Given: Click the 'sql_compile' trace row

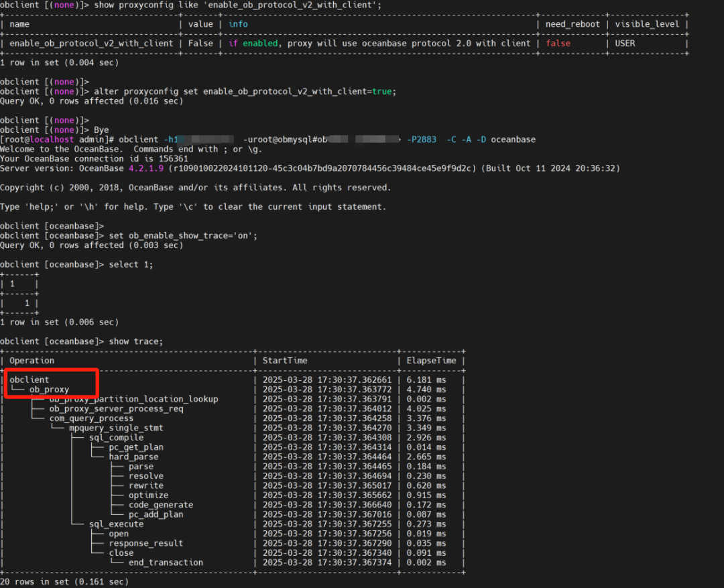Looking at the screenshot, I should pos(233,437).
